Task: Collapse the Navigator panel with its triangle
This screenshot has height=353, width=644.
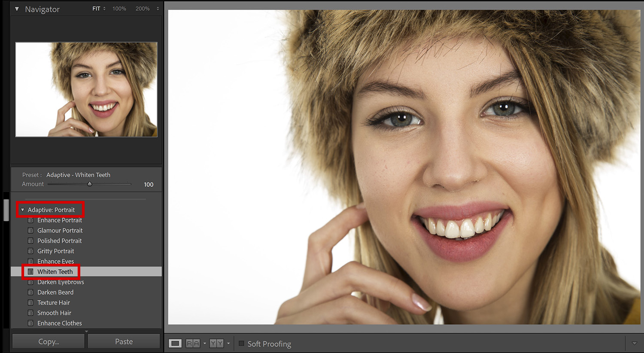Action: pos(17,9)
